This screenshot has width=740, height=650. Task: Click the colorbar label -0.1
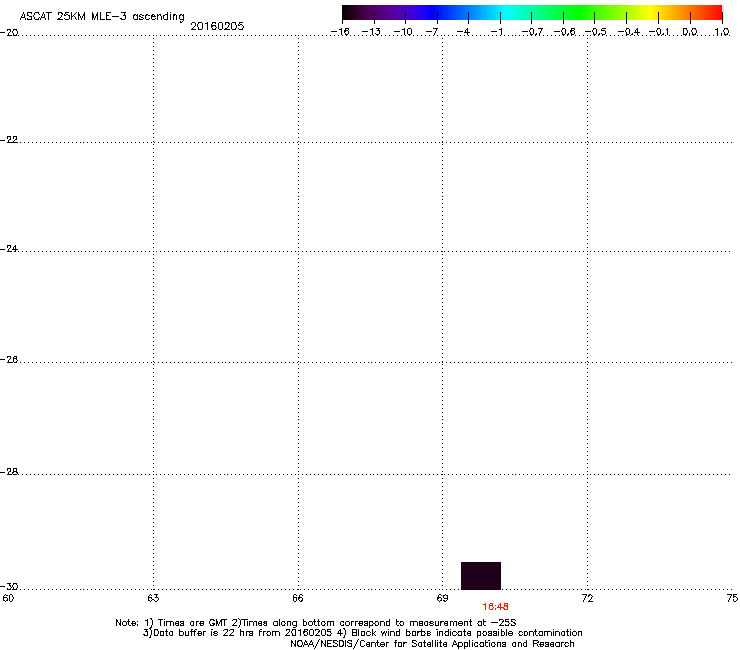[659, 32]
